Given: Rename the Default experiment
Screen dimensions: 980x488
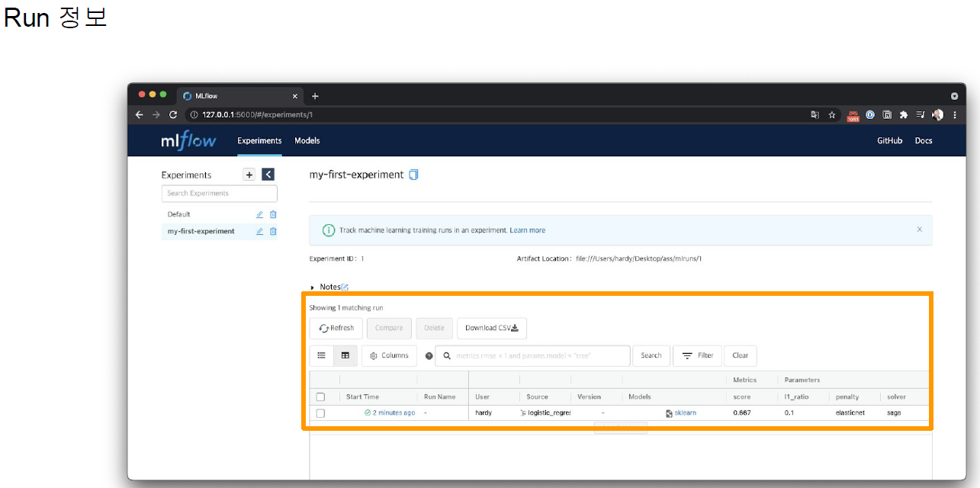Looking at the screenshot, I should tap(259, 214).
